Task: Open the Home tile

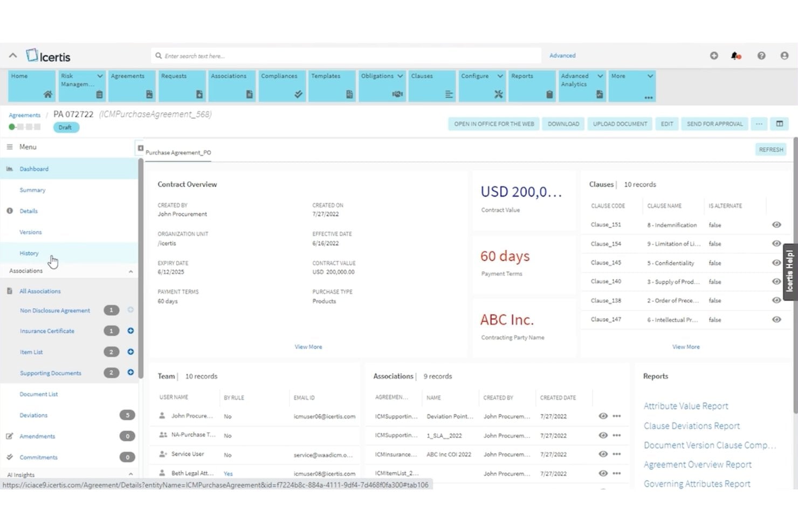Action: pos(31,86)
